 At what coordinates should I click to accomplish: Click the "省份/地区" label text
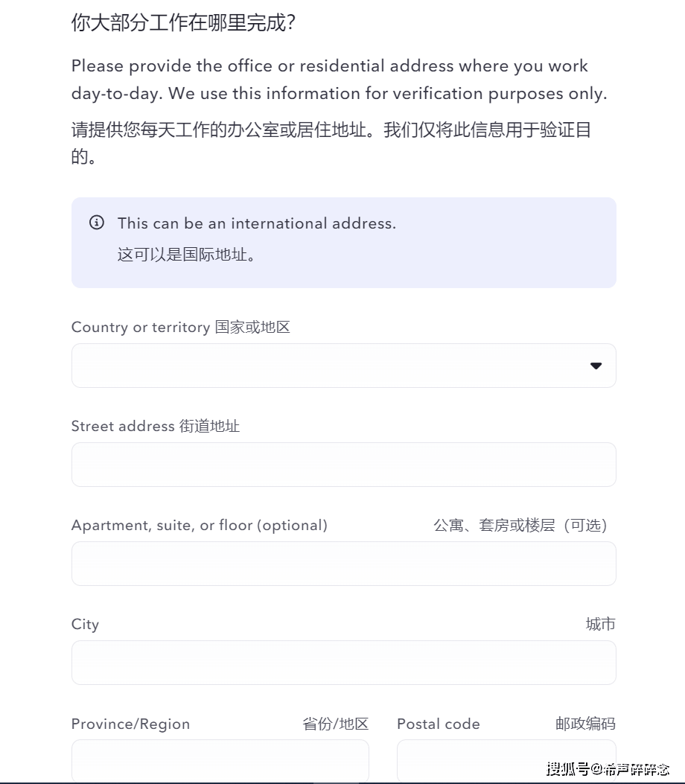click(x=335, y=724)
